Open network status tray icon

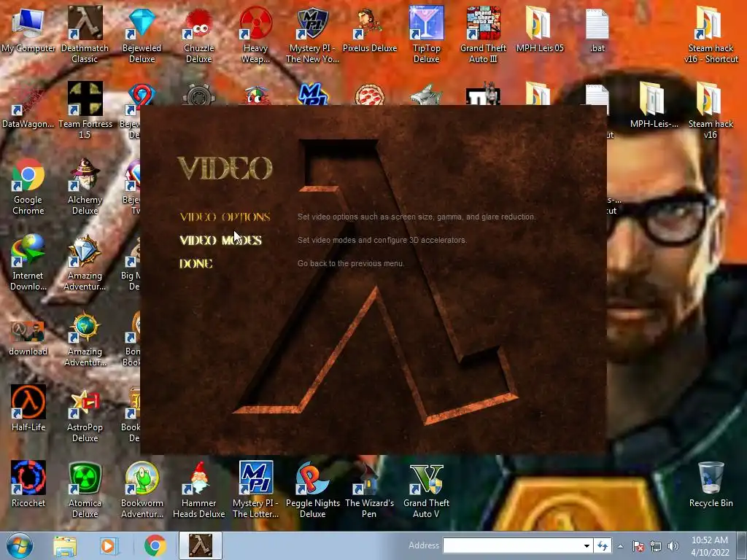(656, 546)
